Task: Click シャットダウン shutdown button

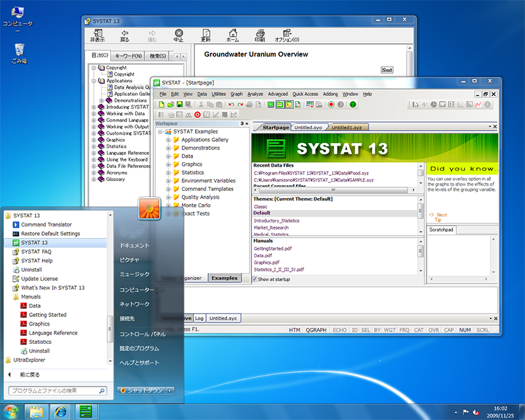Action: (x=142, y=390)
